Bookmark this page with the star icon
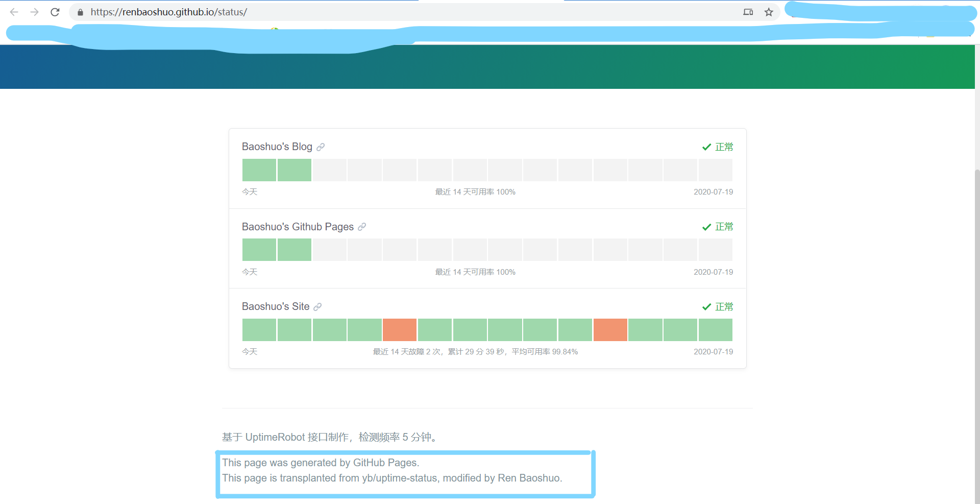 point(769,12)
